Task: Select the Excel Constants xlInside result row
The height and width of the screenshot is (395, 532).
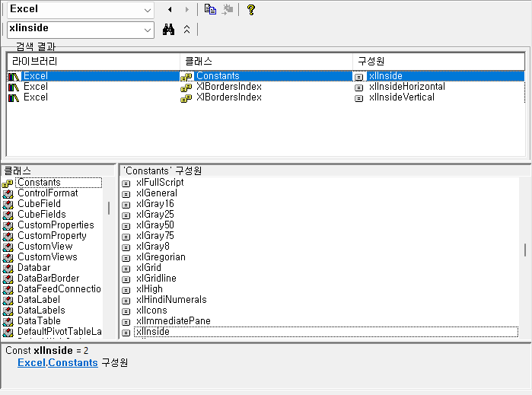Action: (x=266, y=75)
